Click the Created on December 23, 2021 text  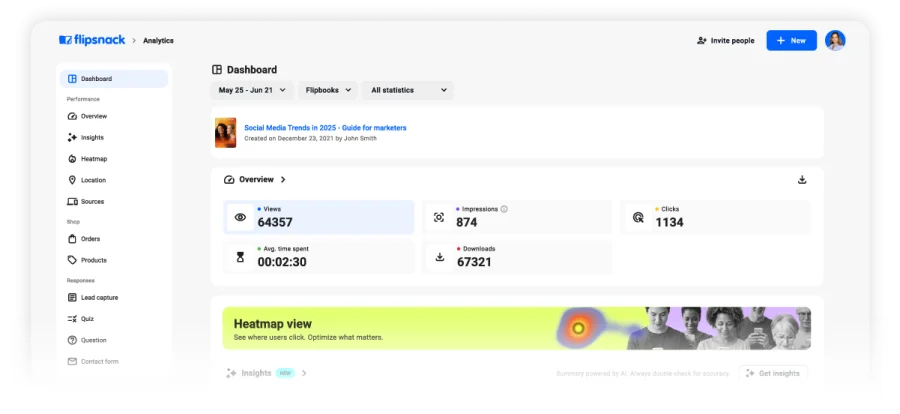tap(311, 138)
